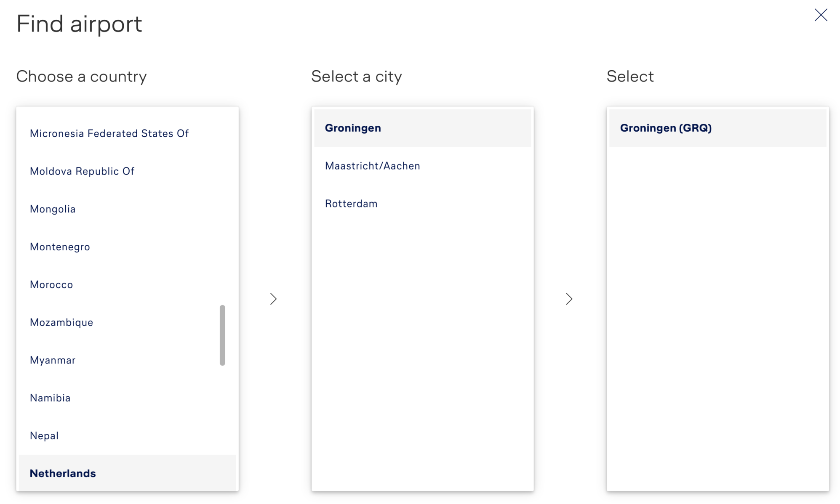Choose Groningen (GRQ) airport
840x504 pixels.
coord(717,128)
